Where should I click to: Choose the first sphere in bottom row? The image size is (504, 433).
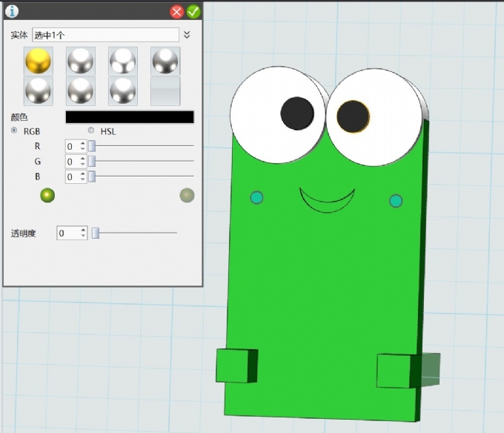pyautogui.click(x=39, y=90)
